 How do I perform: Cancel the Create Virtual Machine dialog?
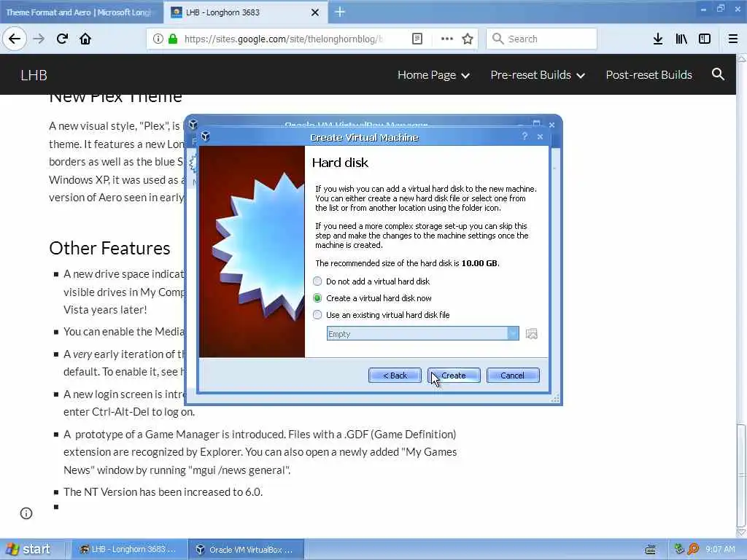click(513, 376)
